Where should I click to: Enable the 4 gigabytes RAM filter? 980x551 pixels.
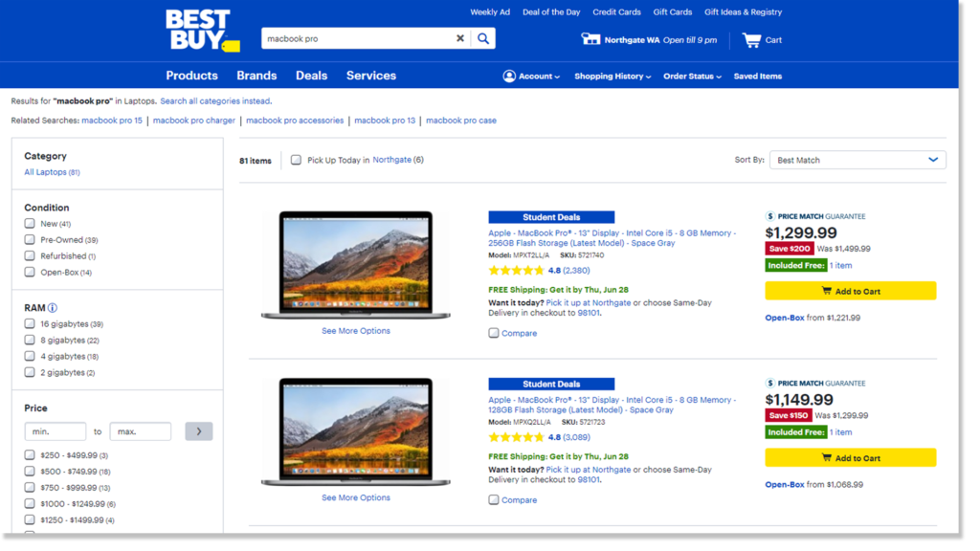click(30, 356)
